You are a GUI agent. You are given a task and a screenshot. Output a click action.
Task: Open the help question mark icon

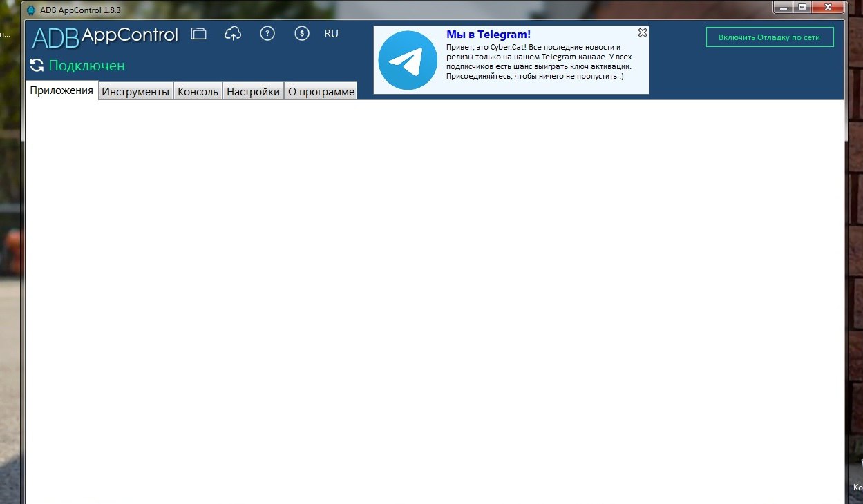(x=267, y=33)
